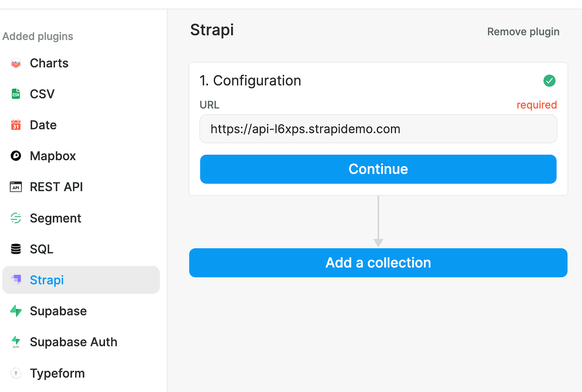This screenshot has height=392, width=582.
Task: Click the Mapbox logo icon
Action: click(x=16, y=156)
